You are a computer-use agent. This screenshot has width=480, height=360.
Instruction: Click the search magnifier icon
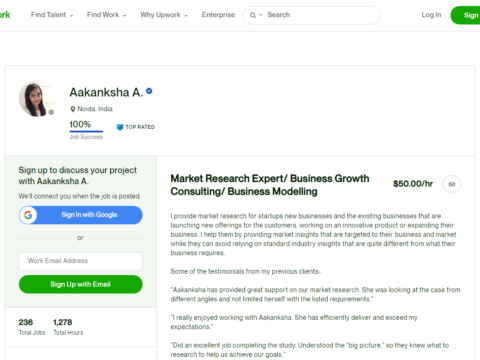253,15
